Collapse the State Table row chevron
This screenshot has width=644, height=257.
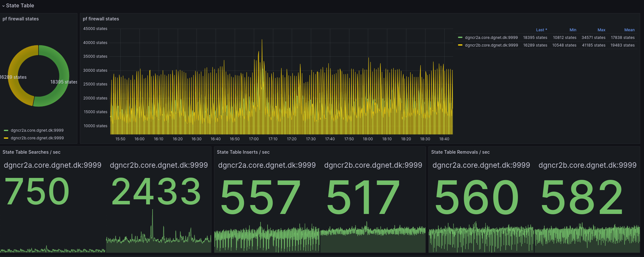[4, 6]
